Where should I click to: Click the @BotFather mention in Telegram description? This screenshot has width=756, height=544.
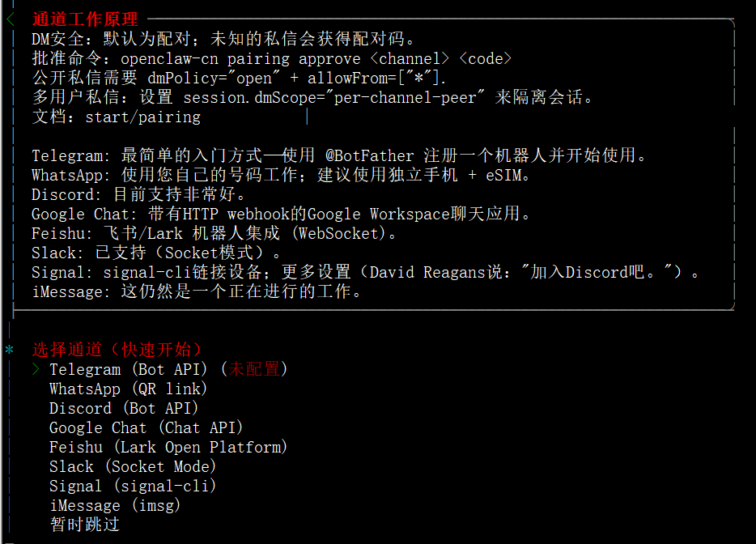click(369, 155)
